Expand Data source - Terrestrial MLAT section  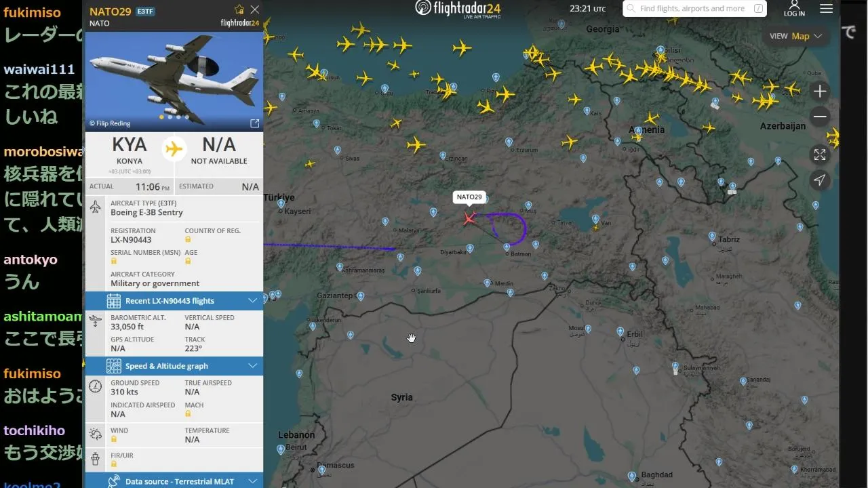click(x=174, y=481)
